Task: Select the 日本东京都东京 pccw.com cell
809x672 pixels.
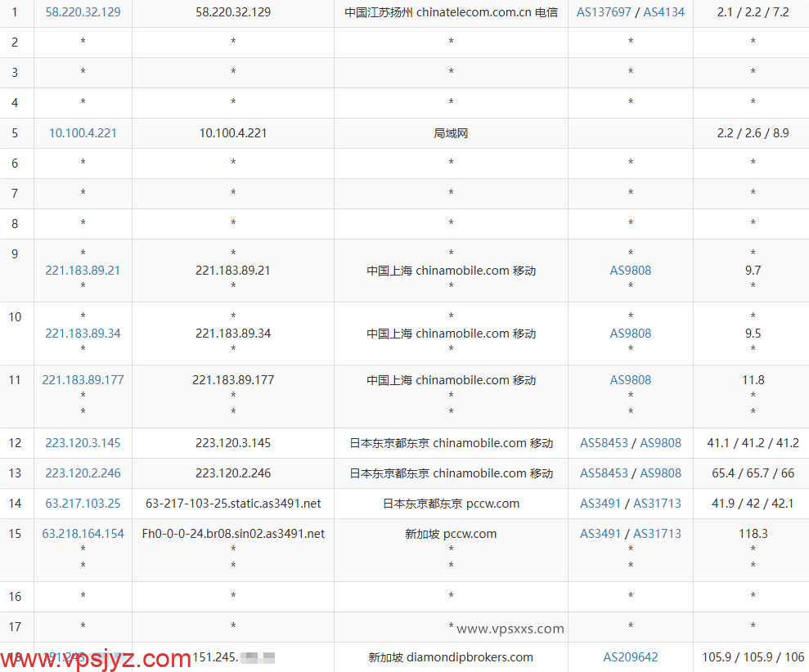Action: (x=451, y=504)
